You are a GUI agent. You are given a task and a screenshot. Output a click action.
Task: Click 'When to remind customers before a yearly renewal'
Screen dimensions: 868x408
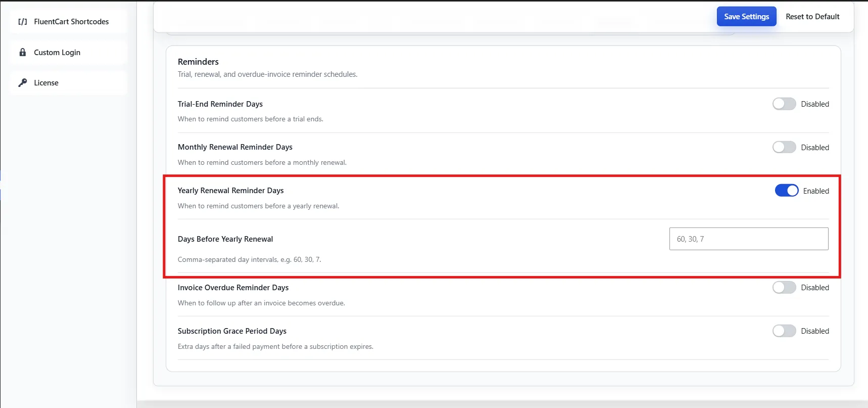click(x=258, y=206)
